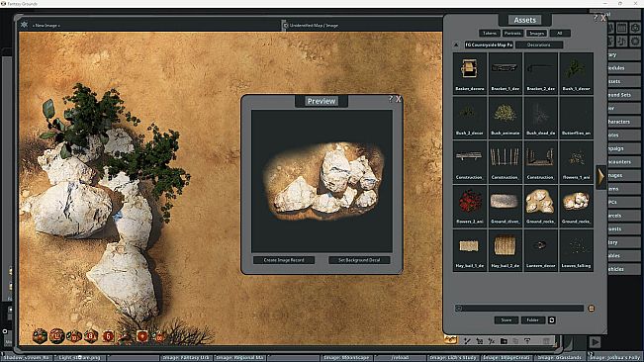
Task: Open help for the Assets window
Action: click(x=596, y=18)
